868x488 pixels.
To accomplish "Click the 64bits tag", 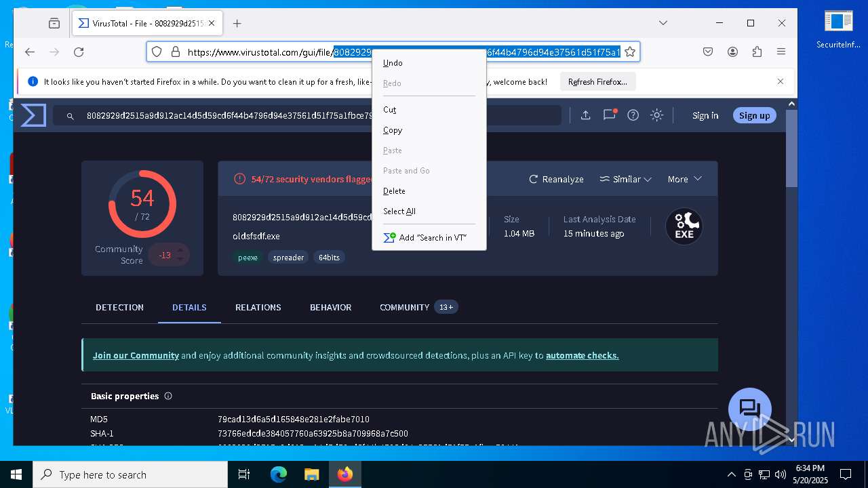I will [x=329, y=258].
